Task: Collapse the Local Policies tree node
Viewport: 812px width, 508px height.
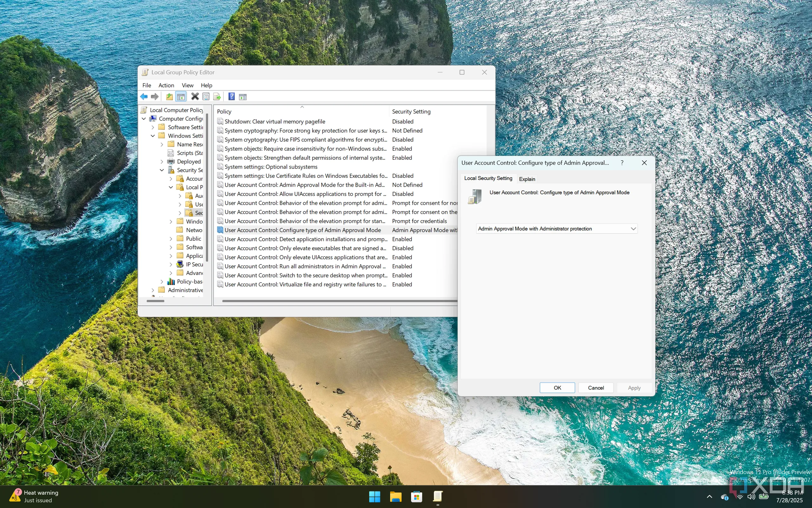Action: [171, 187]
